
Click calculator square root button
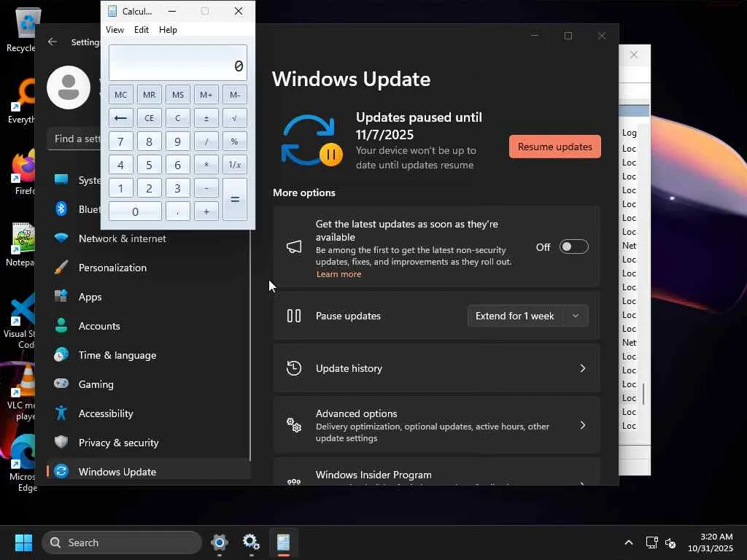click(x=235, y=117)
